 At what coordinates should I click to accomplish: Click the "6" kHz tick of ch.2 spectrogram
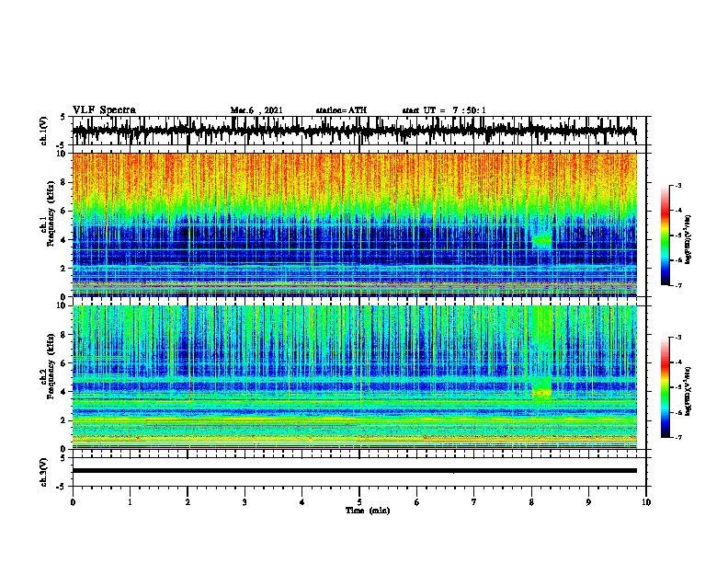pyautogui.click(x=65, y=363)
